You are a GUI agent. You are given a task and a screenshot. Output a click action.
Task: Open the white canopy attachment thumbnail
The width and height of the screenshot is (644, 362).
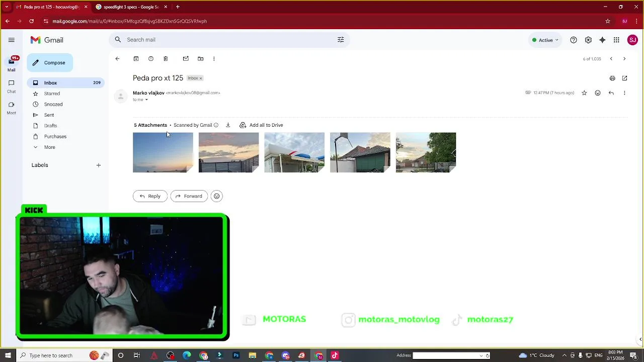tap(294, 152)
